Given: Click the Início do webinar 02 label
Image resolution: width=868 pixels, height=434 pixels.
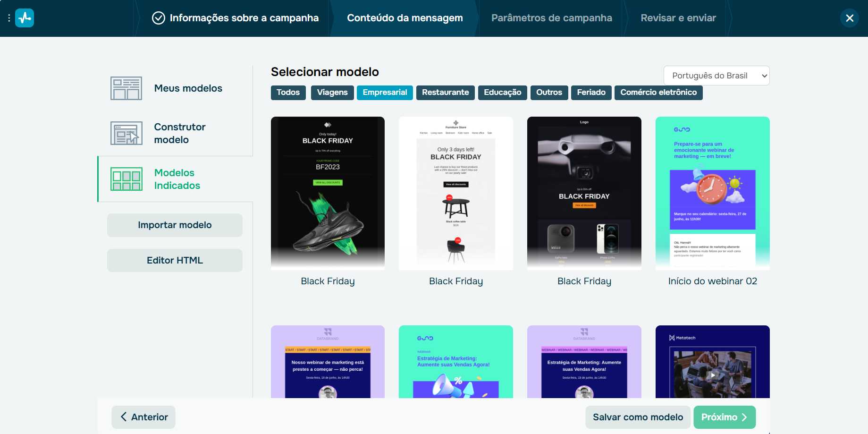Looking at the screenshot, I should coord(713,281).
